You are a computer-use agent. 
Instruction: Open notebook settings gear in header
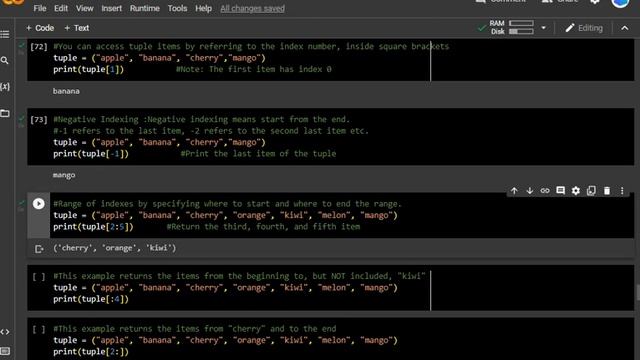tap(595, 2)
